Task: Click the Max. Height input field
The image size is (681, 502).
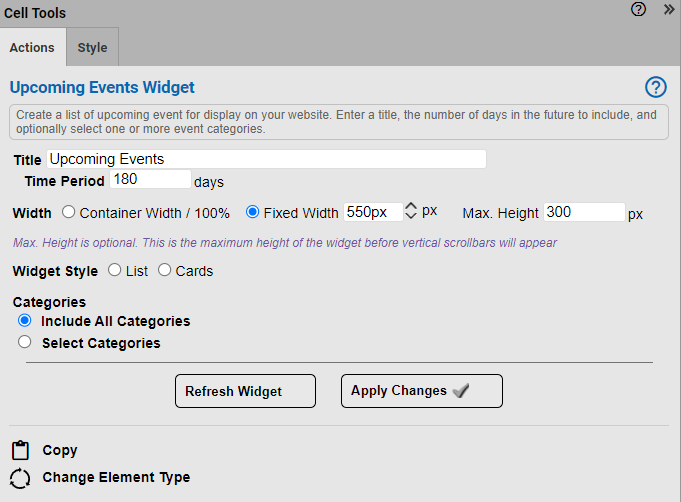Action: (584, 212)
